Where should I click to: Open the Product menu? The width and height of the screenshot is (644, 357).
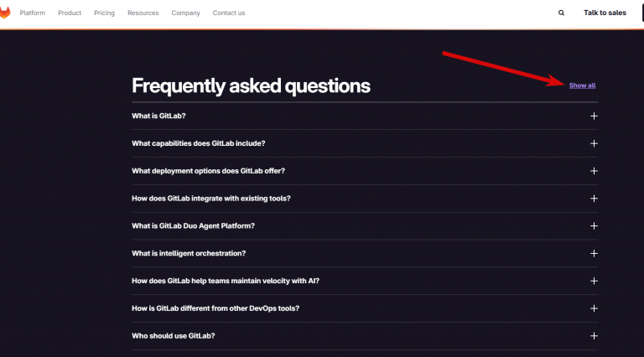coord(70,13)
